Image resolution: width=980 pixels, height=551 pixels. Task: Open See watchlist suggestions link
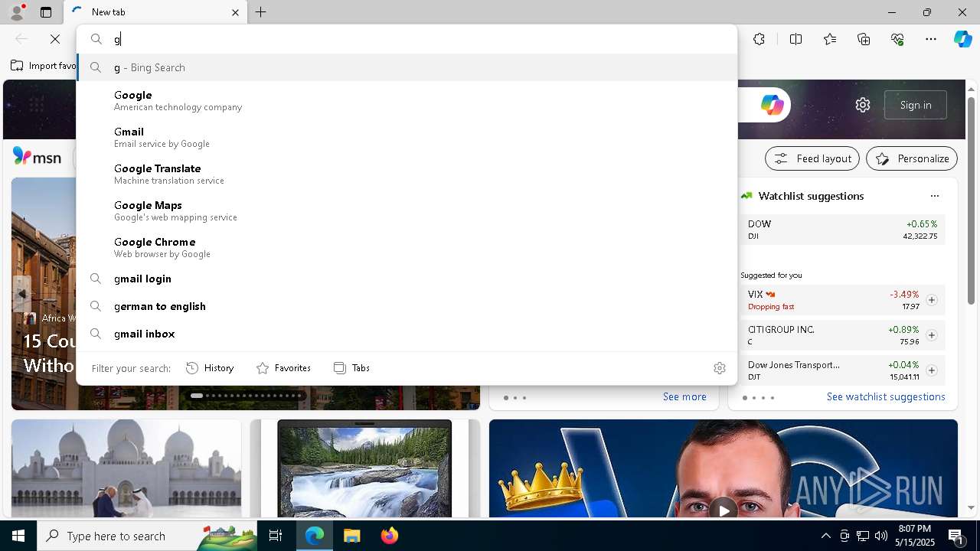pos(886,396)
